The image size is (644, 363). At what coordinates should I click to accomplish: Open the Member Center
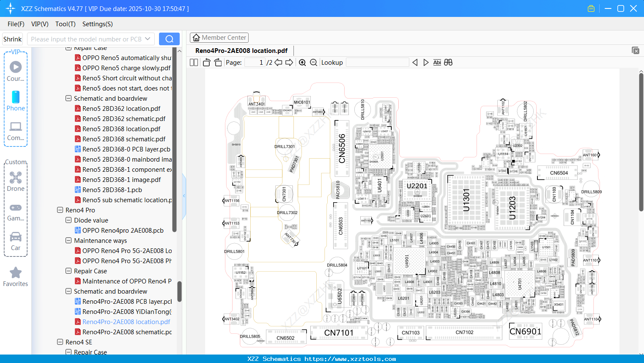tap(219, 37)
